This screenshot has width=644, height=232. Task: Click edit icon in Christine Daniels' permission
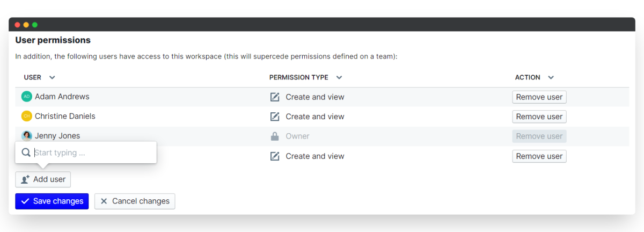[275, 117]
